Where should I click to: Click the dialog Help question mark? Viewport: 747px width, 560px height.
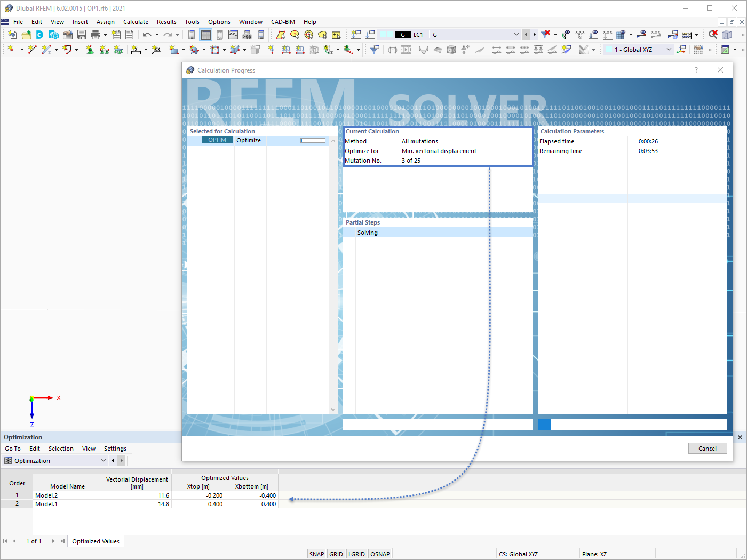pos(696,70)
